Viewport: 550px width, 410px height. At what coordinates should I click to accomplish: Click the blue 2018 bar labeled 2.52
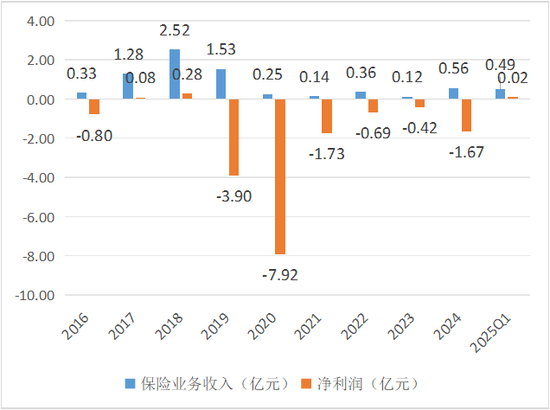175,74
